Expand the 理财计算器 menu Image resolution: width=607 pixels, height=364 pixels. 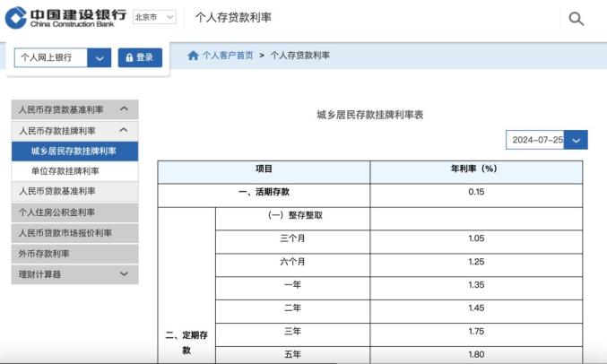[x=124, y=274]
